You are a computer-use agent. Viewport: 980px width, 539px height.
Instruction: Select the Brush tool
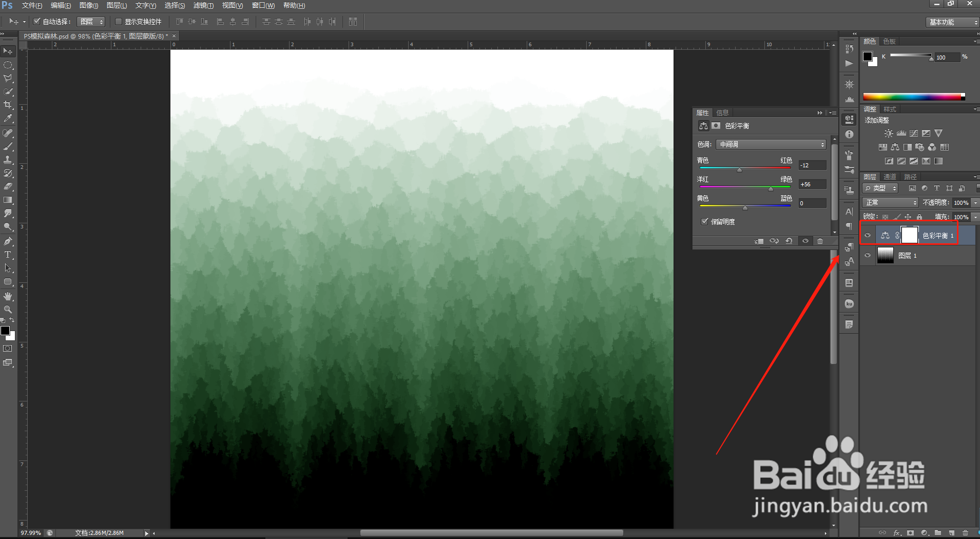pos(8,147)
